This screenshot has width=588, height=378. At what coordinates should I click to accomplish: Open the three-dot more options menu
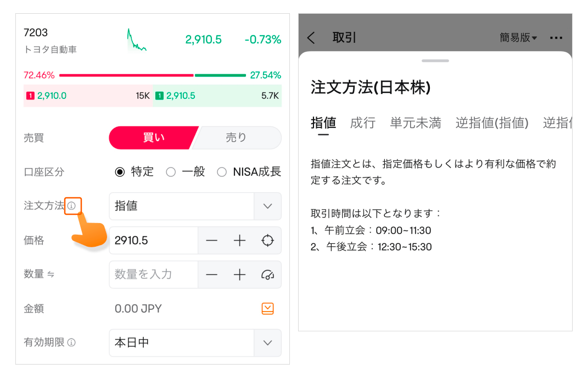[556, 38]
